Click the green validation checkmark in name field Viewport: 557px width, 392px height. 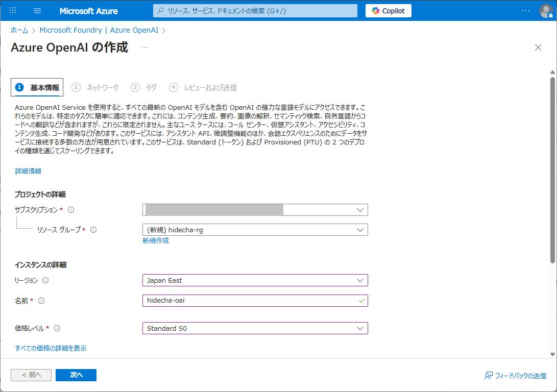pyautogui.click(x=361, y=301)
